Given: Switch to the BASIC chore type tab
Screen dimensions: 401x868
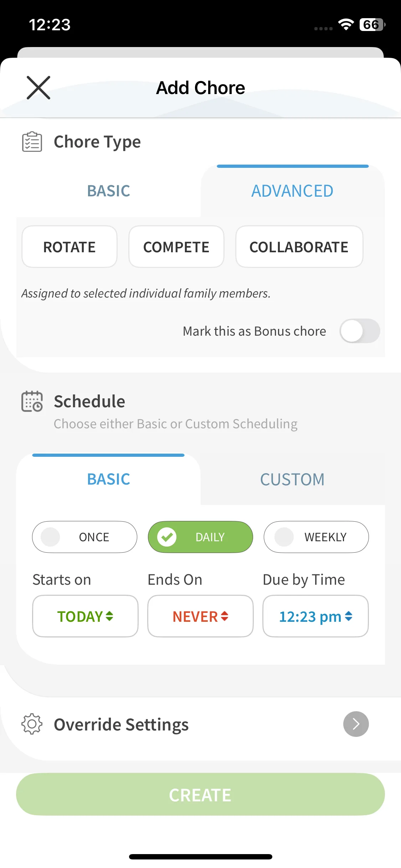Looking at the screenshot, I should (108, 191).
